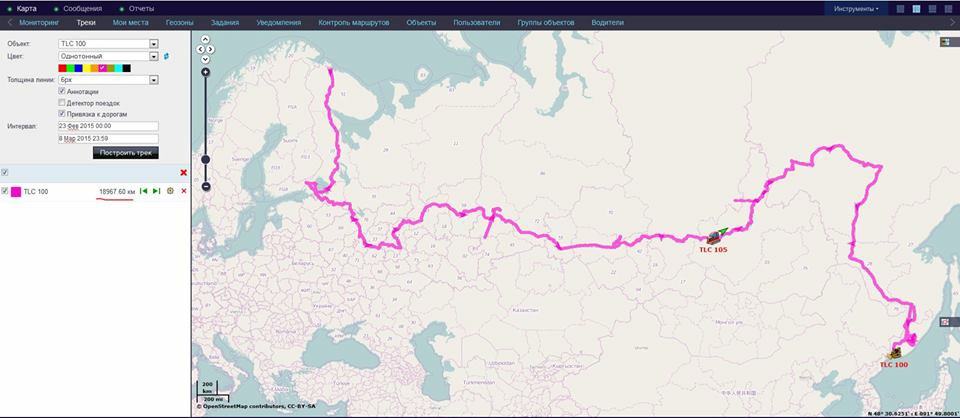960x418 pixels.
Task: Zoom out using the map minus button
Action: [206, 186]
